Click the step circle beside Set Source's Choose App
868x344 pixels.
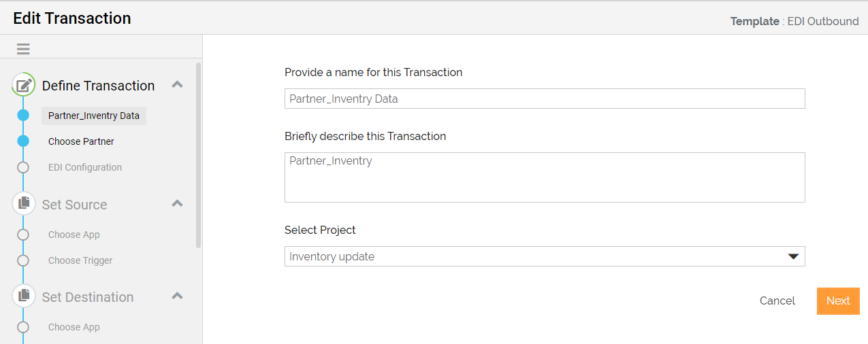(23, 235)
